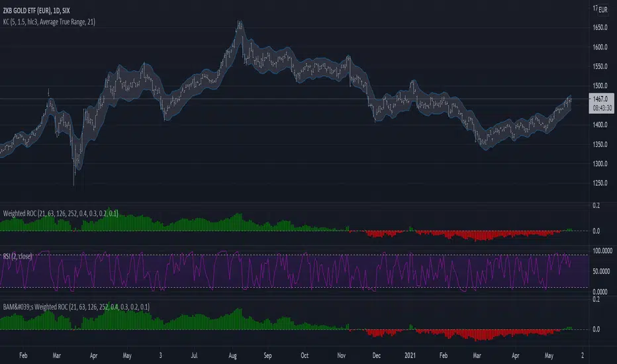Screen dimensions: 617x364
Task: Click the BAM's Weighted ROC indicator legend
Action: coord(76,307)
